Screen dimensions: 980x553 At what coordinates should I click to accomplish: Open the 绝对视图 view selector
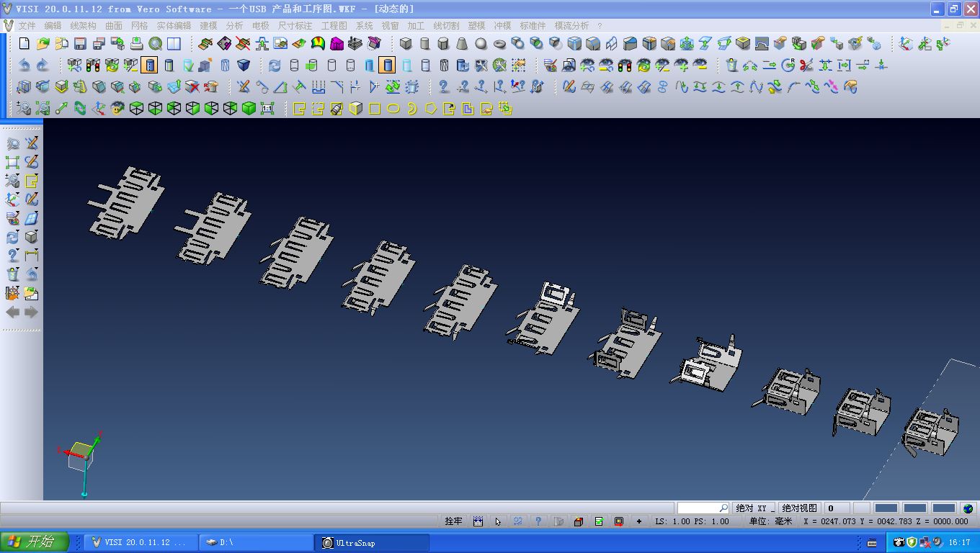[x=799, y=508]
